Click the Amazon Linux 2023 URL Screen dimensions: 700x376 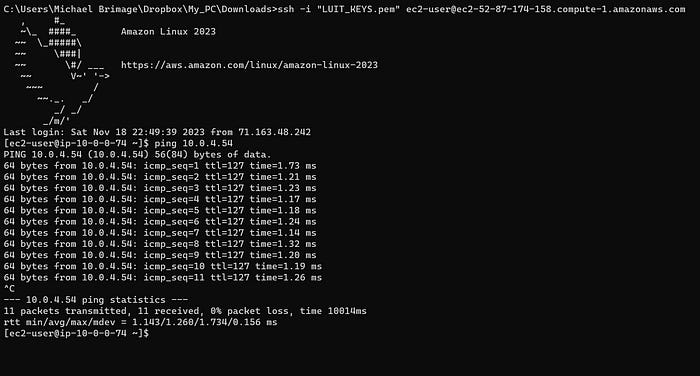point(249,65)
